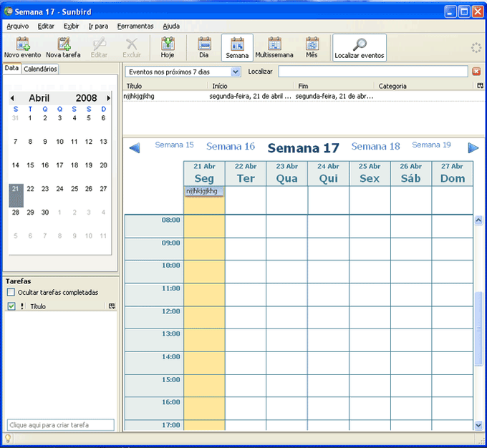Toggle Ocultar tarefas completadas checkbox

coord(11,292)
